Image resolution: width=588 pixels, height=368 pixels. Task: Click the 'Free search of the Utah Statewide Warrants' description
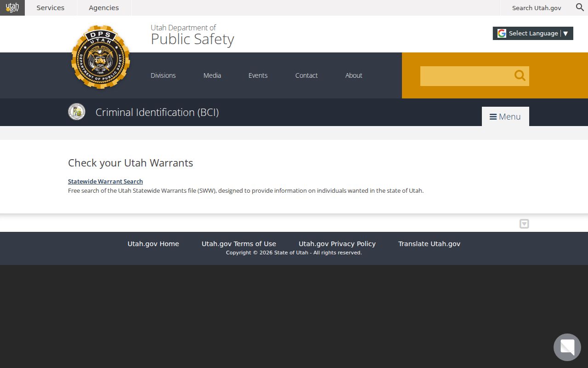coord(246,190)
